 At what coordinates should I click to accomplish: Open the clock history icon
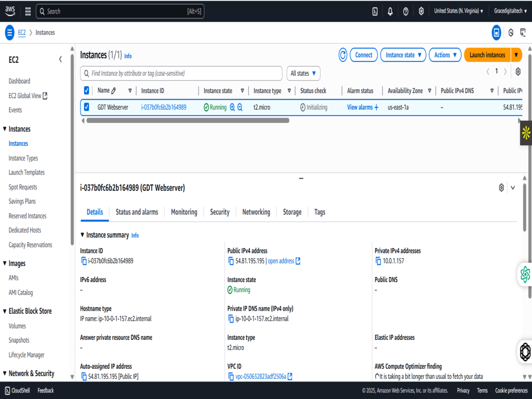511,33
